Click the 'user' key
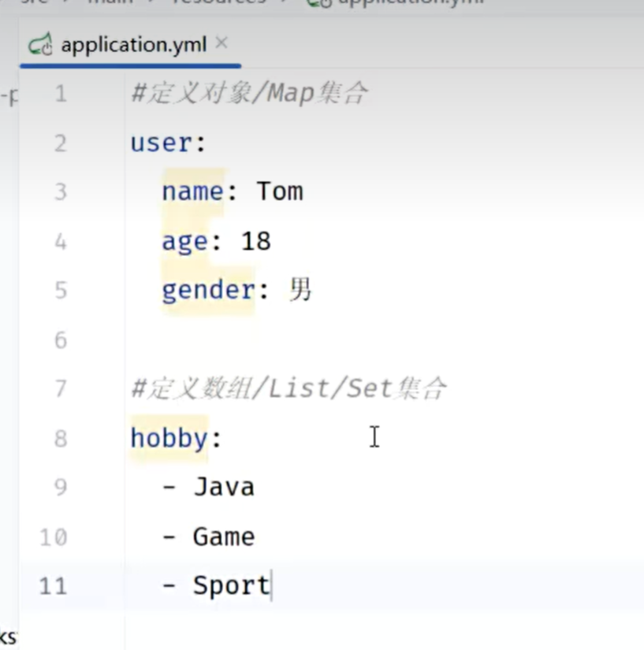644x650 pixels. point(161,143)
